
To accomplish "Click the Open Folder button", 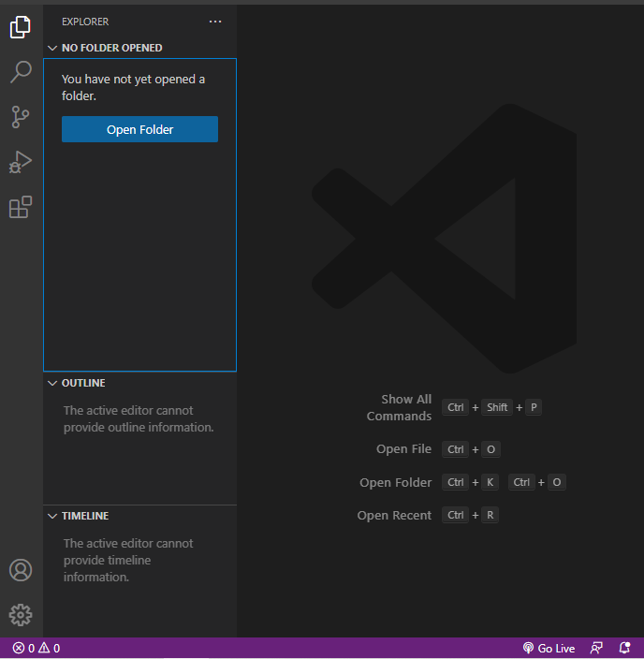I will click(139, 129).
